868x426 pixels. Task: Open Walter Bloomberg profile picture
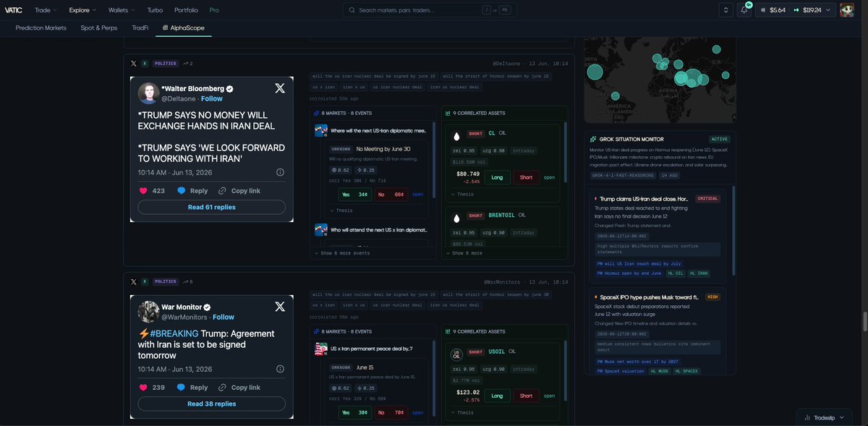[x=148, y=93]
